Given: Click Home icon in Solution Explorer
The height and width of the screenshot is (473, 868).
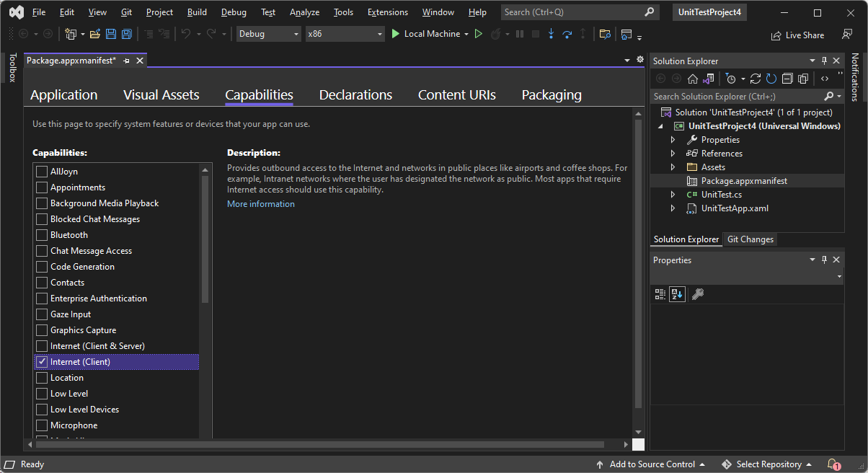Looking at the screenshot, I should (x=692, y=79).
